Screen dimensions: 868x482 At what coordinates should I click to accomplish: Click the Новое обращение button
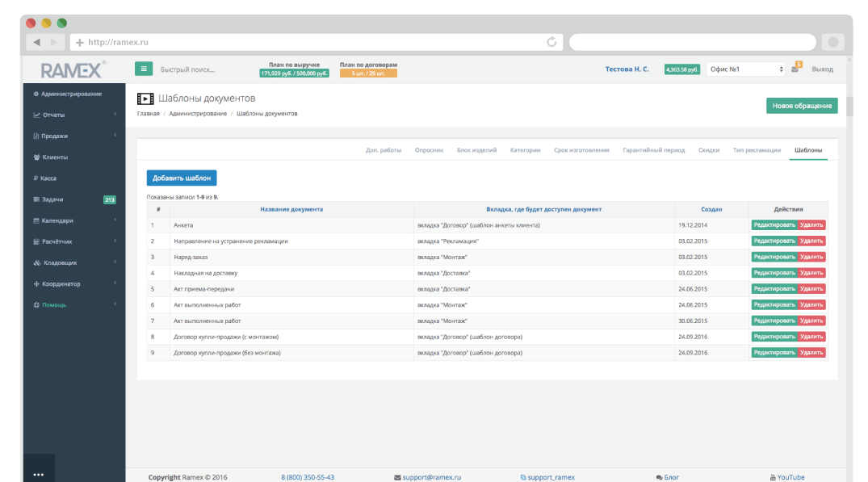[x=802, y=106]
